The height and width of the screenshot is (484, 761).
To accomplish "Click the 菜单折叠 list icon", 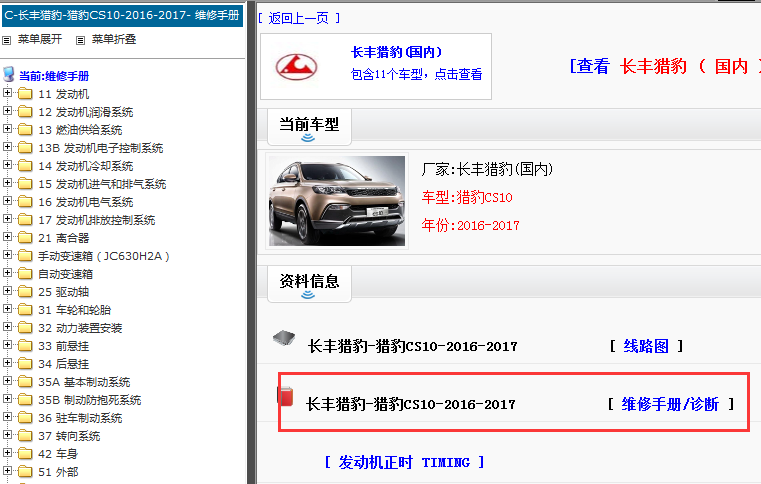I will (81, 40).
